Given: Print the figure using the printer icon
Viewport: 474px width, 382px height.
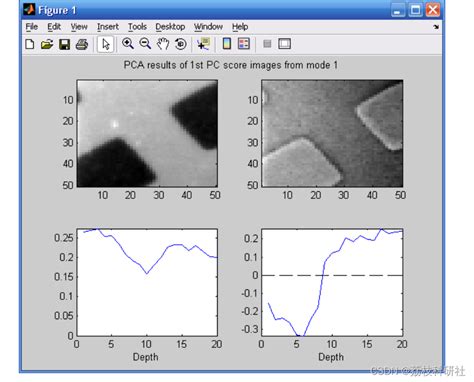Looking at the screenshot, I should point(82,44).
